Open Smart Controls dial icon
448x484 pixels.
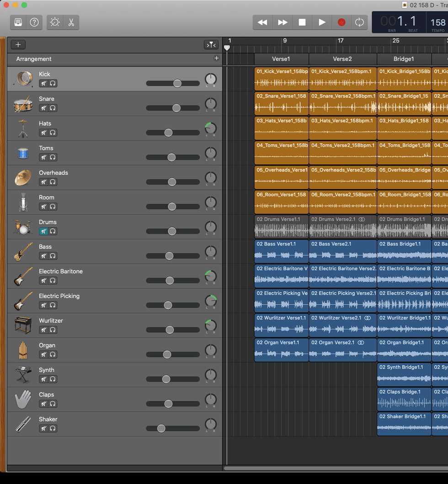click(55, 22)
